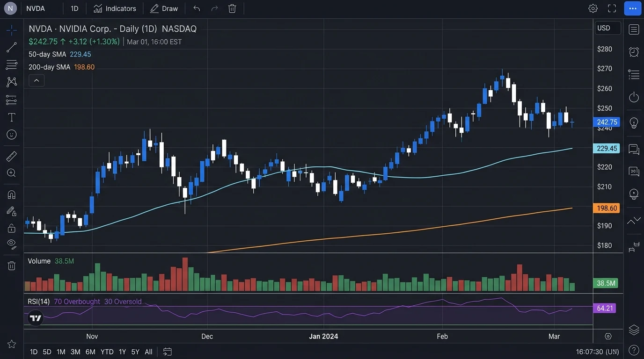Click the trash icon in the top toolbar

pyautogui.click(x=232, y=8)
